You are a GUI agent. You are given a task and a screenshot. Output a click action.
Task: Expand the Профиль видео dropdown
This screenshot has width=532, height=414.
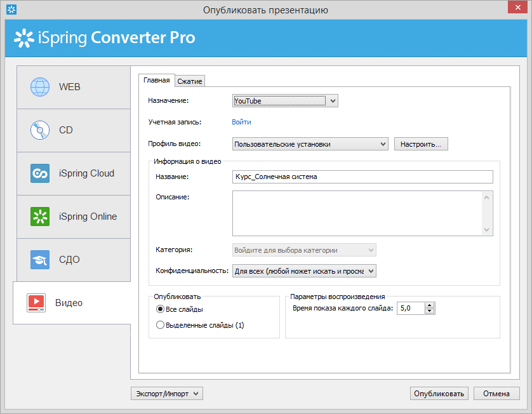click(x=310, y=144)
